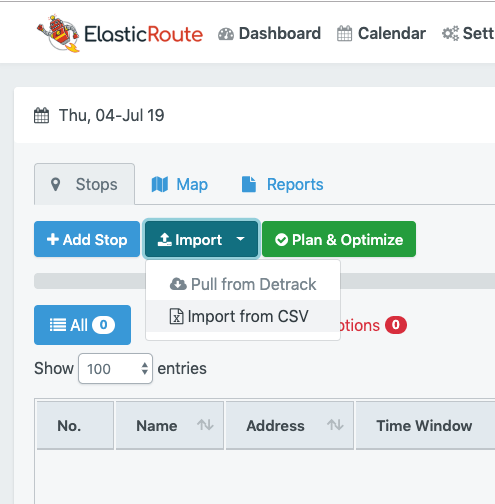495x504 pixels.
Task: Click the ElasticRoute robot logo
Action: (x=59, y=33)
